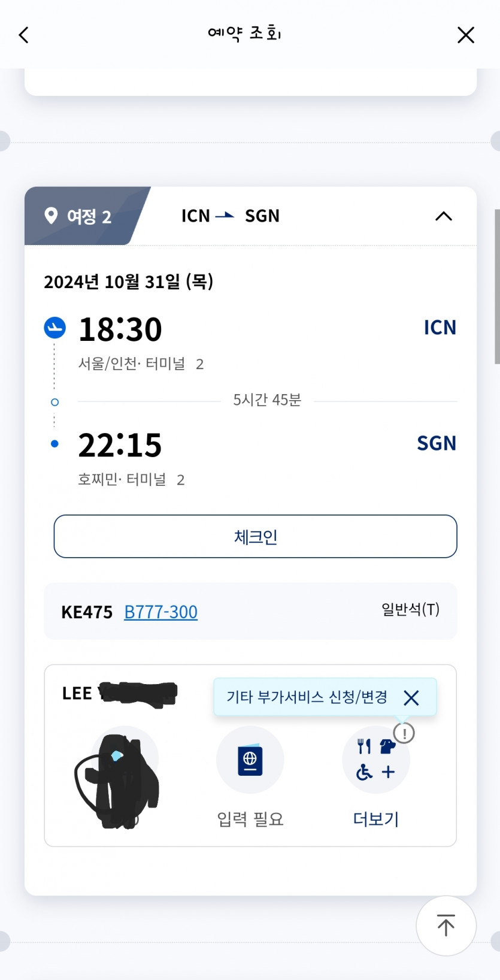
Task: Tap the exclamation alert badge
Action: click(404, 733)
